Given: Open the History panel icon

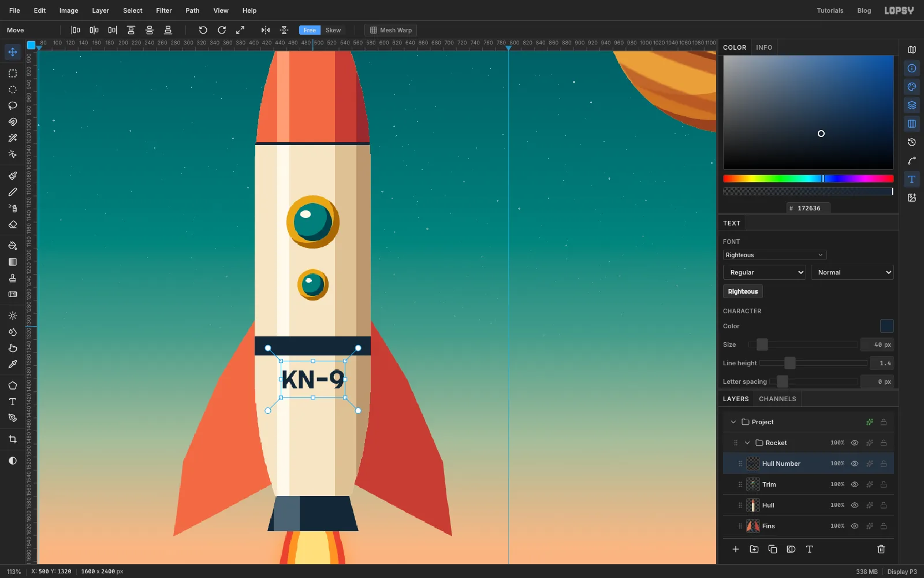Looking at the screenshot, I should [x=912, y=142].
